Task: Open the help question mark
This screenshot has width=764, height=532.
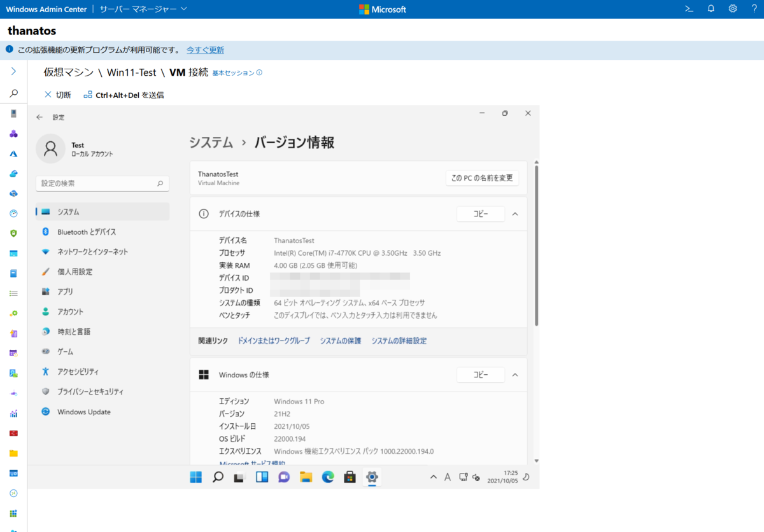Action: pyautogui.click(x=754, y=9)
